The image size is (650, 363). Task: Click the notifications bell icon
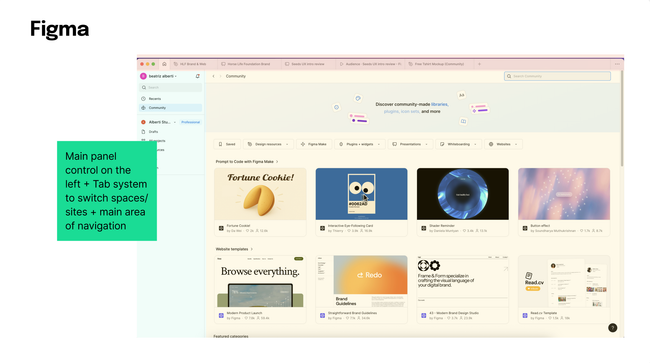(x=197, y=76)
